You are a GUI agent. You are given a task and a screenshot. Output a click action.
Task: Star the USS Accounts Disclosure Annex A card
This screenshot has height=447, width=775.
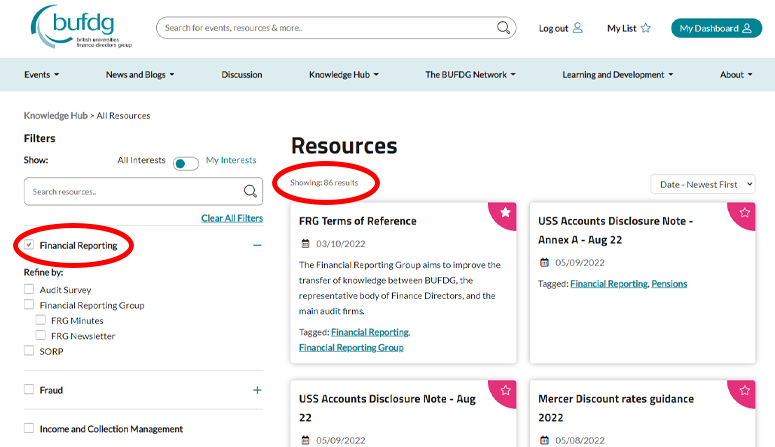click(744, 212)
